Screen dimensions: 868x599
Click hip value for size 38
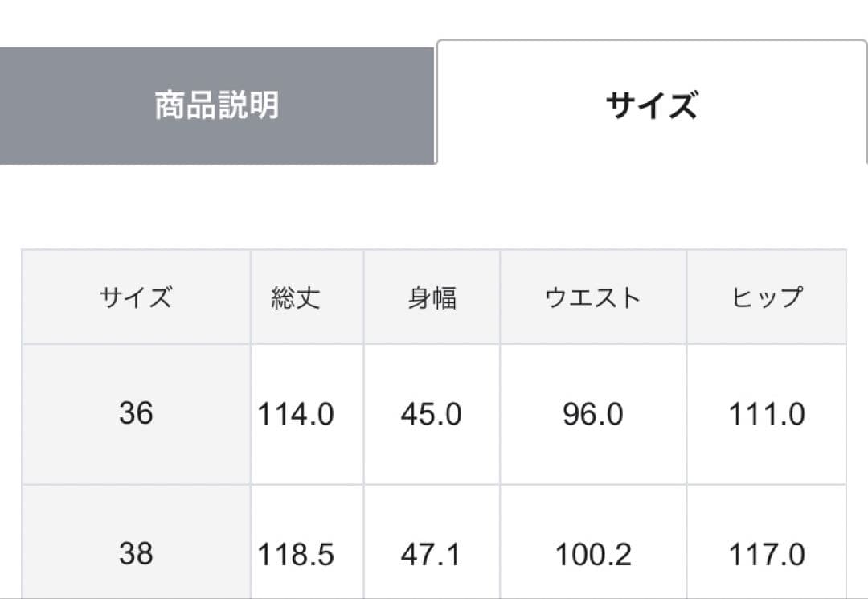pyautogui.click(x=767, y=555)
